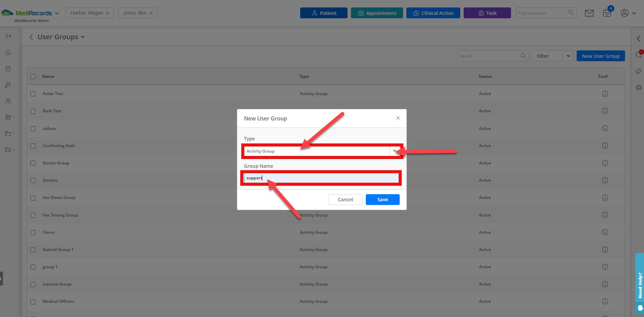This screenshot has width=644, height=317.
Task: Collapse the right panel with chevron arrow
Action: coord(638,38)
